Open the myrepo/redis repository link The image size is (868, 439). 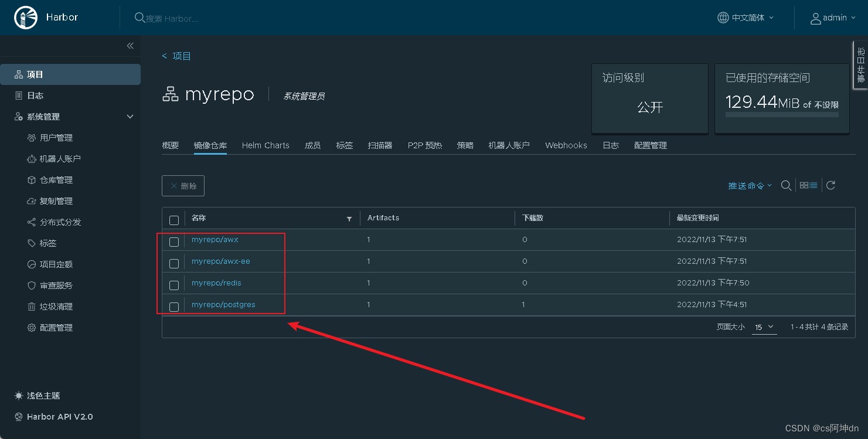(x=216, y=283)
